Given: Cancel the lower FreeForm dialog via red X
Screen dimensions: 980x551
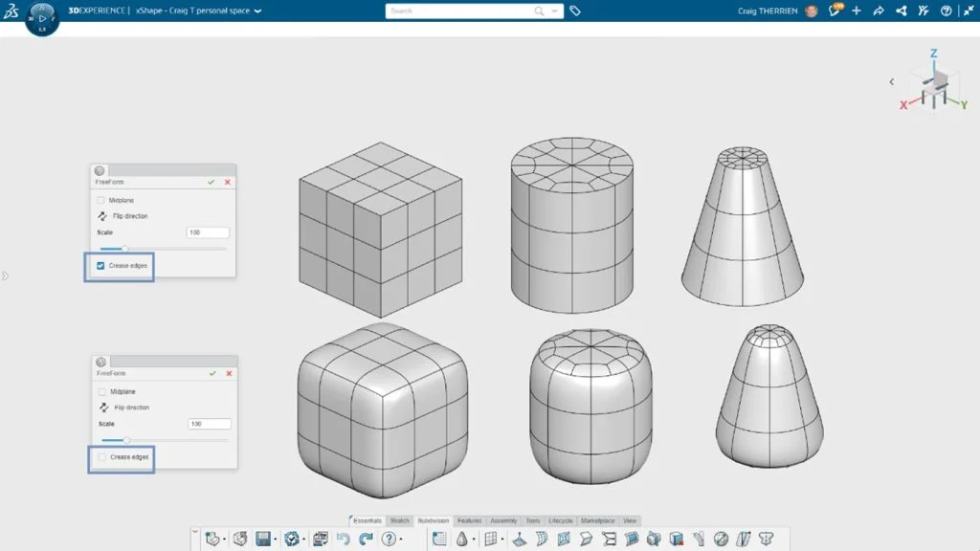Looking at the screenshot, I should [x=227, y=373].
